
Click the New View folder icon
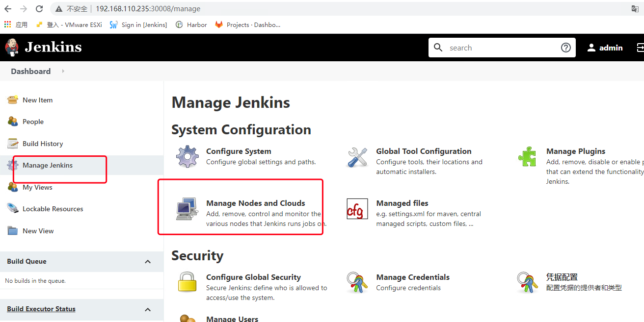(x=13, y=231)
